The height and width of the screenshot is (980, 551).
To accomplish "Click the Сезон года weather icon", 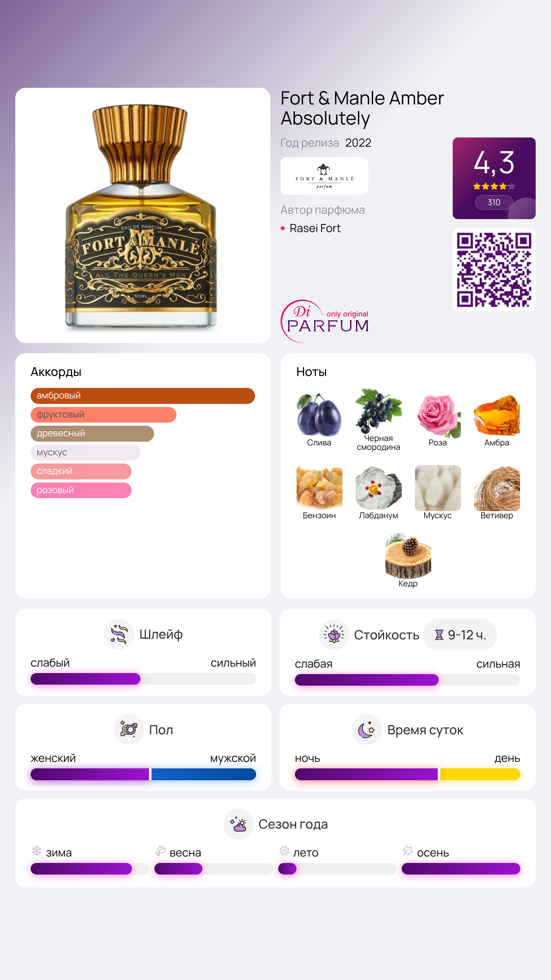I will click(238, 824).
